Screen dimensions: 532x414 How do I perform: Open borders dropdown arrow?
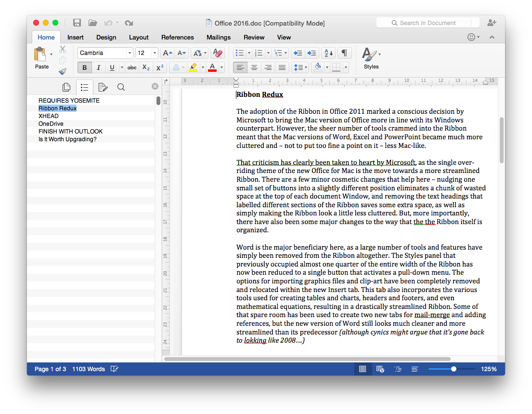346,67
